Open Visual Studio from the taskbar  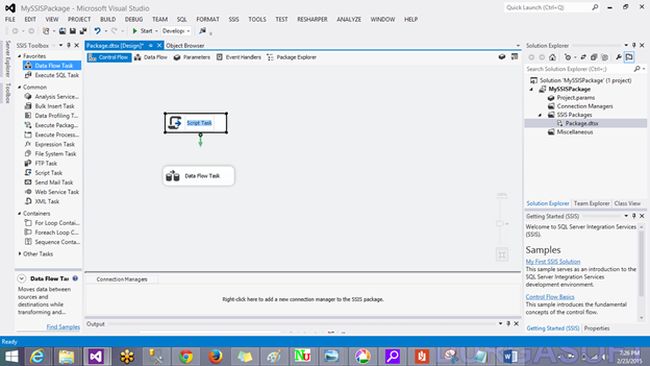click(x=96, y=356)
